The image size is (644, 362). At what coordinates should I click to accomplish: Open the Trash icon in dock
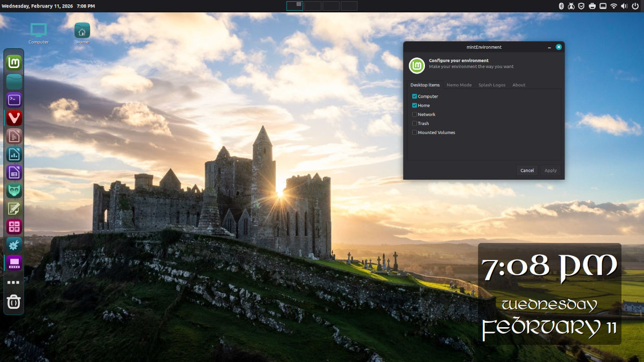coord(14,302)
